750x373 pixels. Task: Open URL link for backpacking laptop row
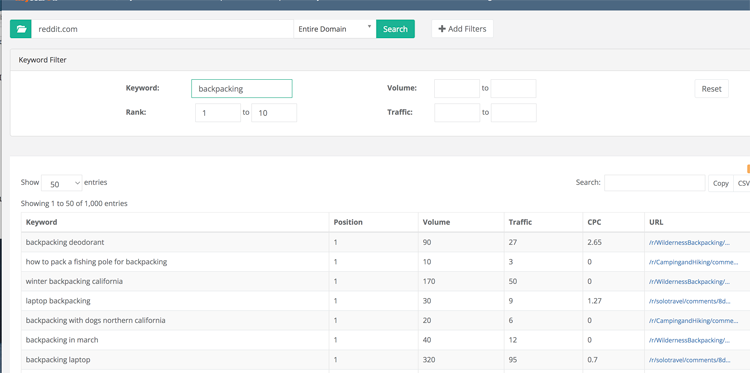pyautogui.click(x=690, y=360)
